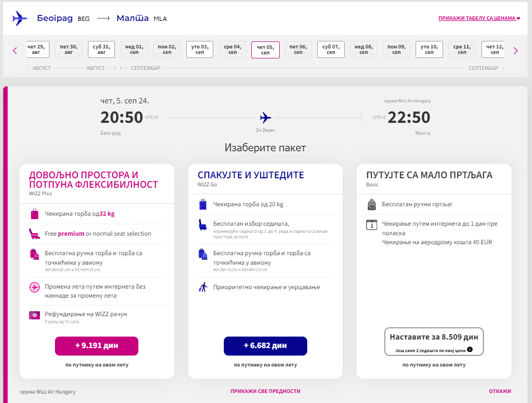The width and height of the screenshot is (532, 403).
Task: Click destination Малта MLA in header
Action: (141, 18)
